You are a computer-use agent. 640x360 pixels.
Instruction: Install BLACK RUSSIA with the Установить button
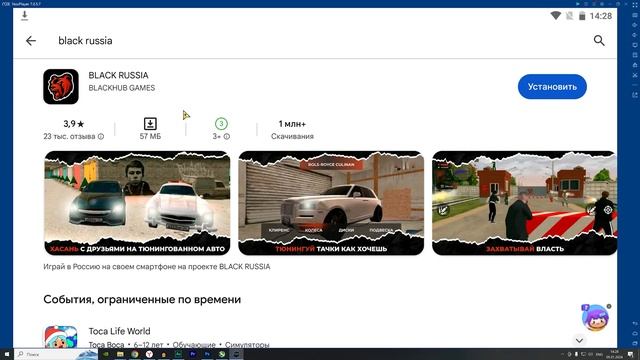pos(552,87)
